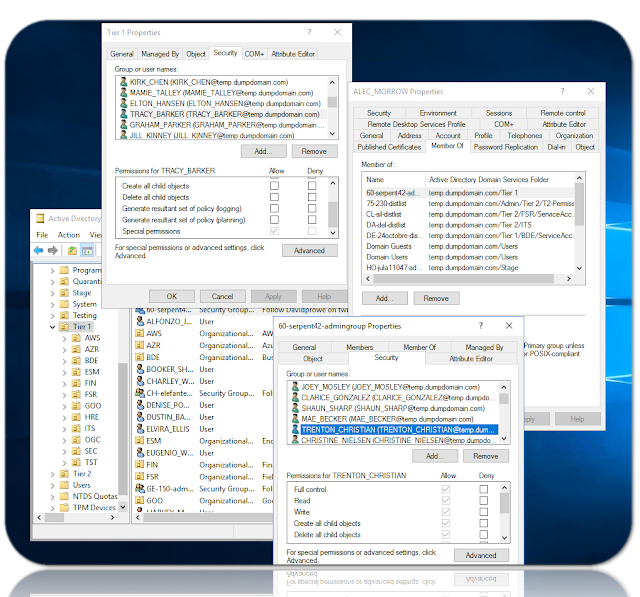Click Advanced button in Tier 1 Properties
Image resolution: width=640 pixels, height=597 pixels.
(309, 251)
